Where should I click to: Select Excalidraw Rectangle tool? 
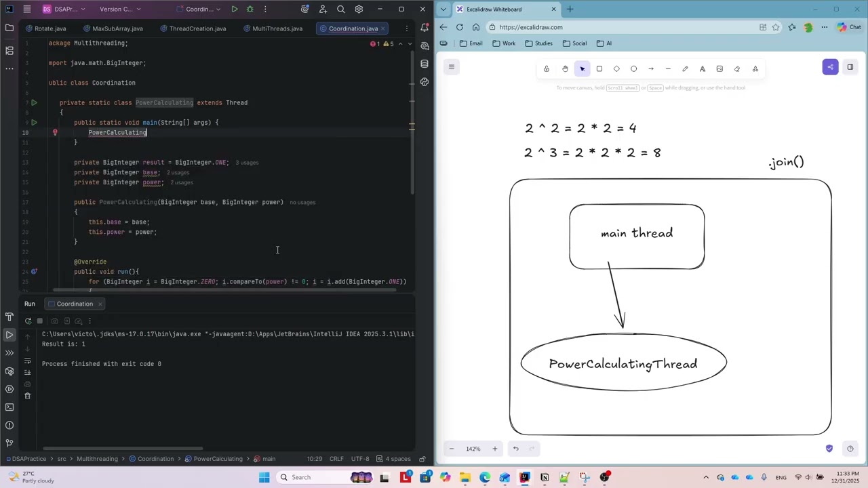(x=599, y=68)
